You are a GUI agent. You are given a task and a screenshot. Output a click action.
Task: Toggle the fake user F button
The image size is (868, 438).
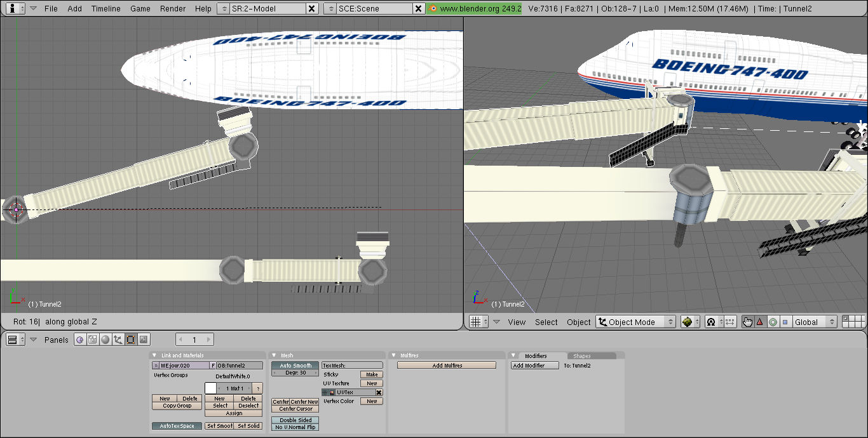(213, 366)
